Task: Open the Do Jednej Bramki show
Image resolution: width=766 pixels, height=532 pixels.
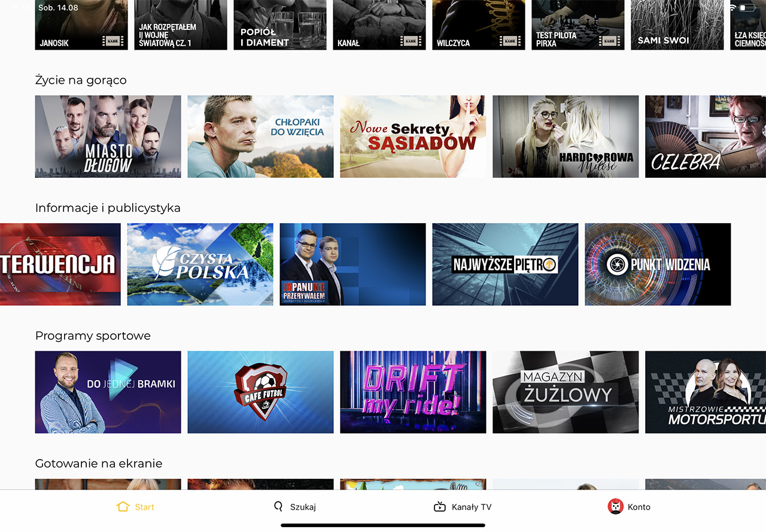Action: [108, 392]
